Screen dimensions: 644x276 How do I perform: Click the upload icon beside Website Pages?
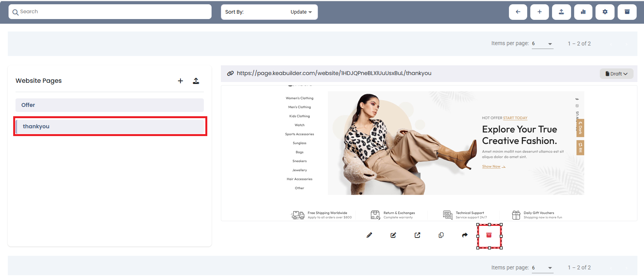196,81
